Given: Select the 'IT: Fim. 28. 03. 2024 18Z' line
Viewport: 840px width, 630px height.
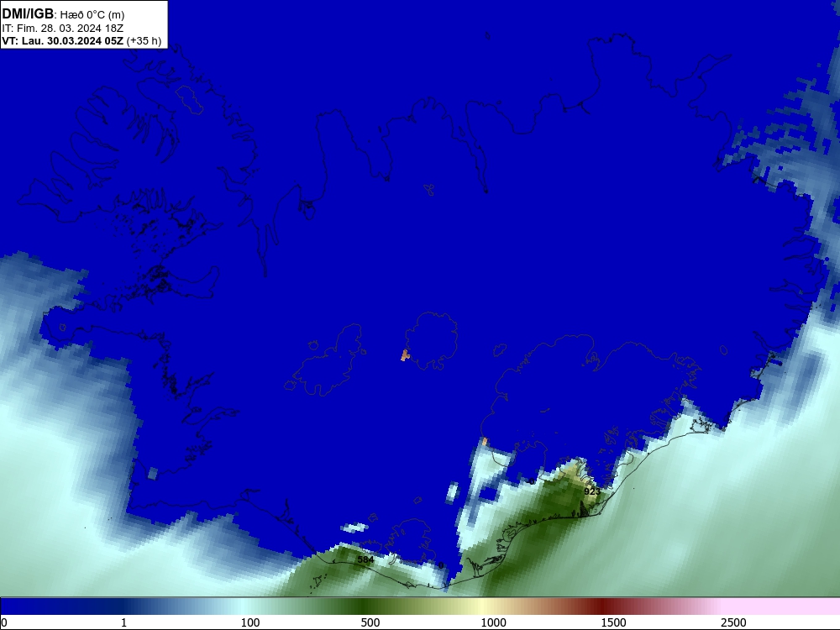Looking at the screenshot, I should tap(63, 29).
